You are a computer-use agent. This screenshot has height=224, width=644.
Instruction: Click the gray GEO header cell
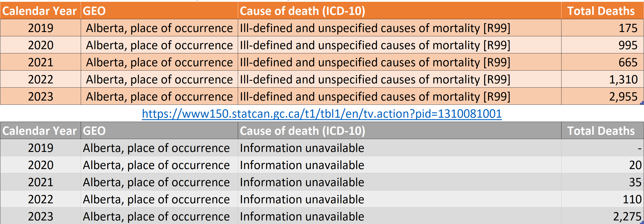(x=159, y=131)
